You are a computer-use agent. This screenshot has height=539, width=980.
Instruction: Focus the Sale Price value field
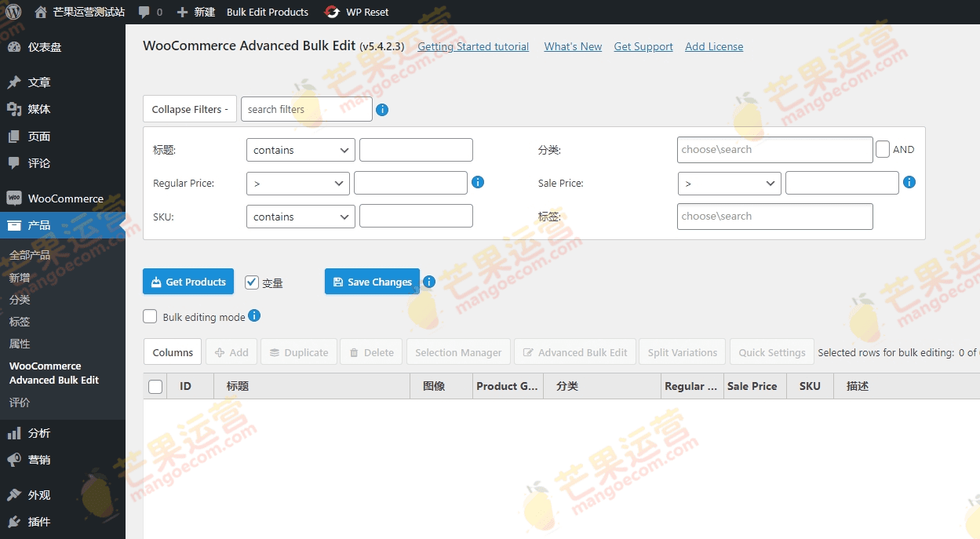coord(842,184)
